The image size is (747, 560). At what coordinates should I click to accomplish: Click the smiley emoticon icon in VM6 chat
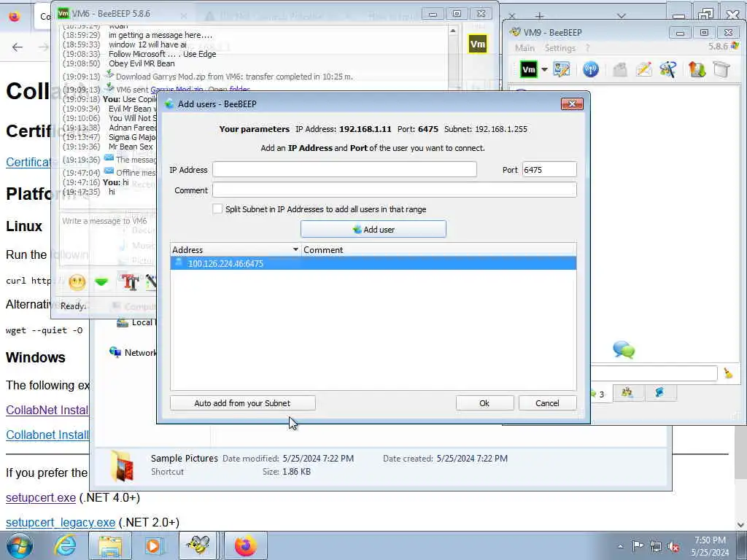77,282
